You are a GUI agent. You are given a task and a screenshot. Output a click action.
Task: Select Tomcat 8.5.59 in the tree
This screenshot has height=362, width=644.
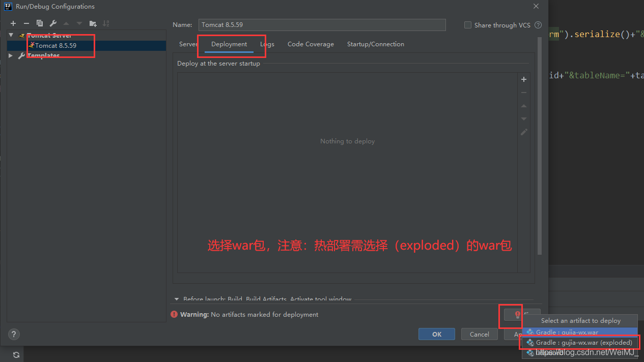coord(56,45)
